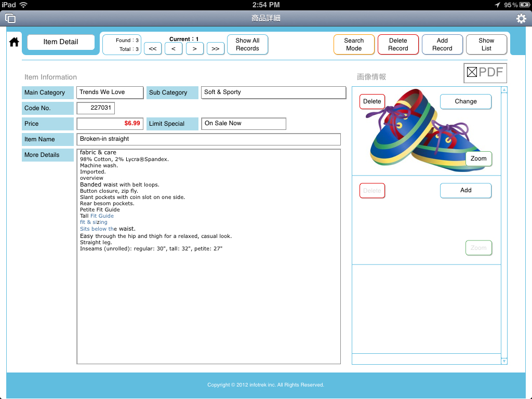Open the Fit Guide link in details
532x399 pixels.
(x=102, y=216)
